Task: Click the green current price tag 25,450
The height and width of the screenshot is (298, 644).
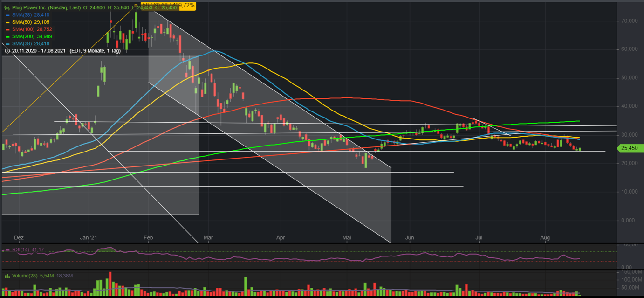Action: tap(630, 148)
